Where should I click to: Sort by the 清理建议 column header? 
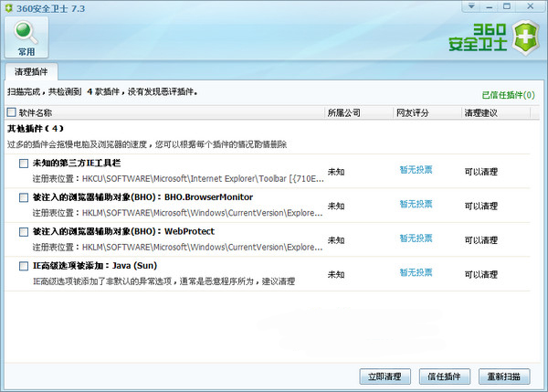pos(481,112)
